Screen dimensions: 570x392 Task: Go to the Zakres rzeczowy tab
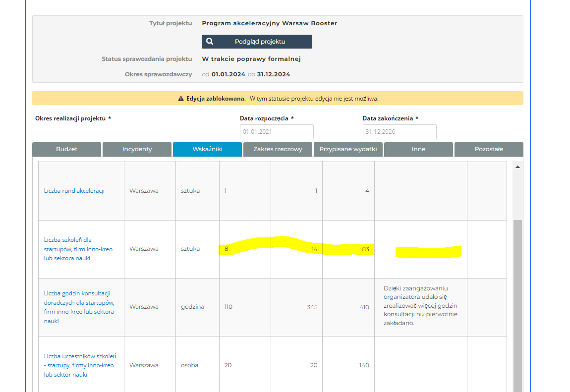(x=278, y=149)
